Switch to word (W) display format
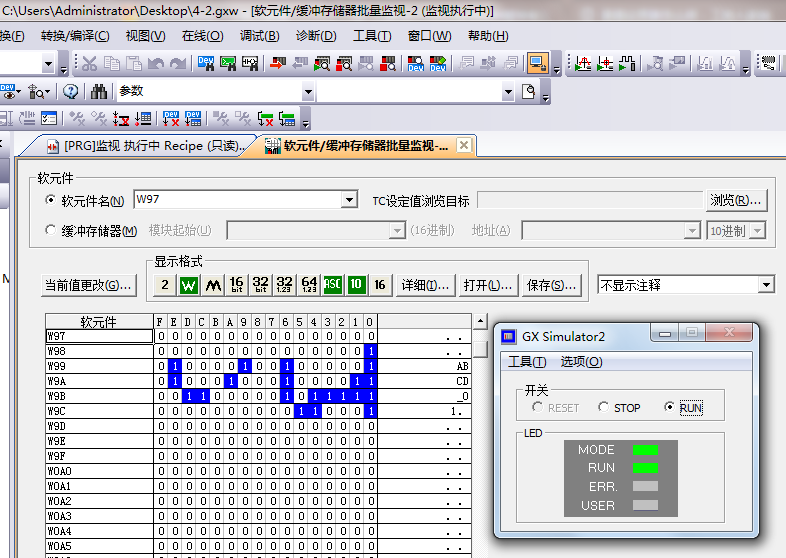Image resolution: width=786 pixels, height=558 pixels. click(x=189, y=285)
